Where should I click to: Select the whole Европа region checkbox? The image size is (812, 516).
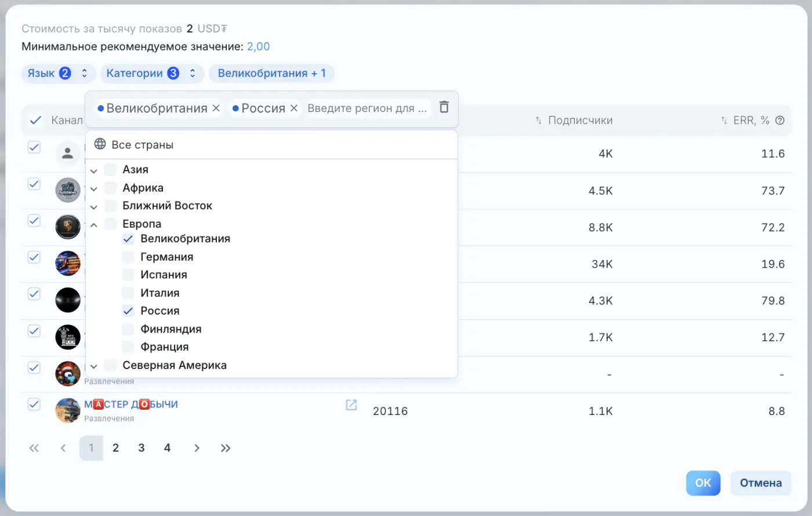pyautogui.click(x=110, y=224)
